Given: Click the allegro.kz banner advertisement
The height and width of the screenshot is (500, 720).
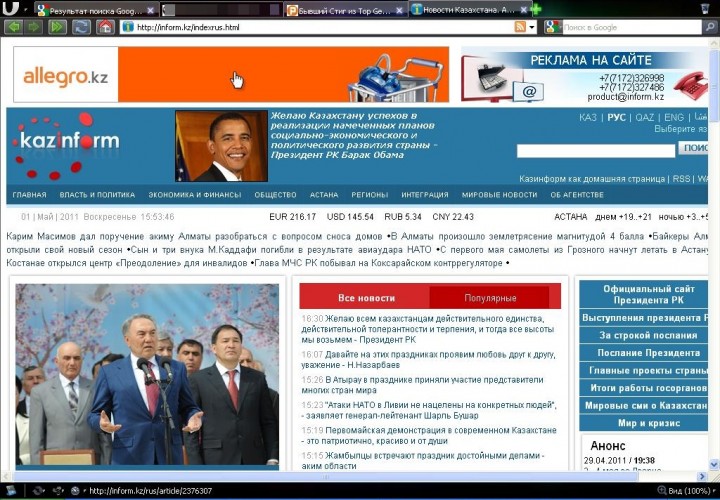Looking at the screenshot, I should [x=231, y=74].
